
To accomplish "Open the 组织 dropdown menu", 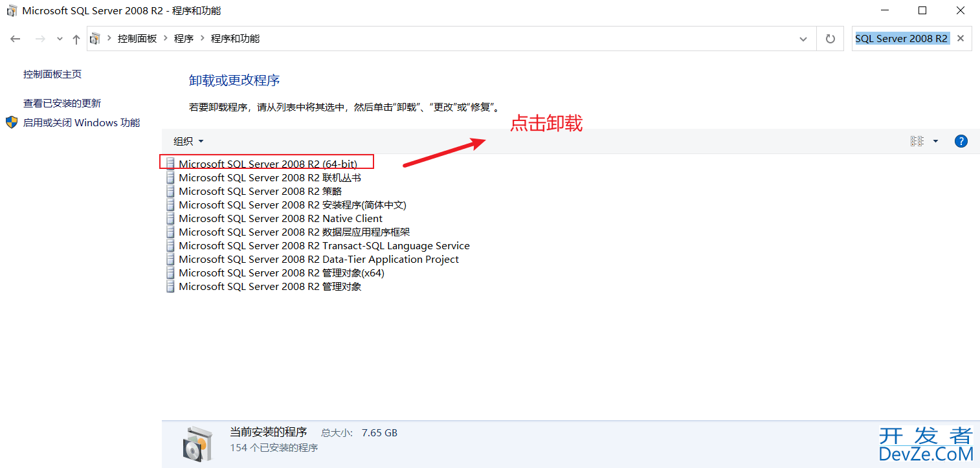I will point(188,141).
